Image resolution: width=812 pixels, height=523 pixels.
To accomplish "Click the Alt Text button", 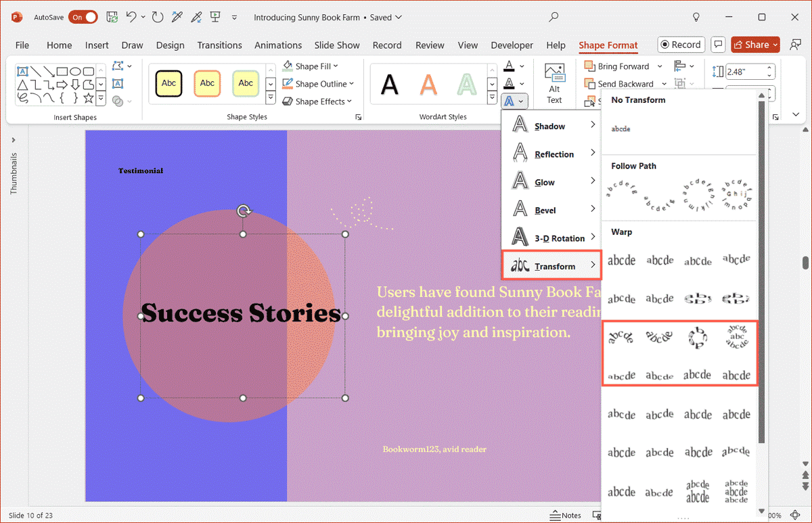I will [x=555, y=84].
